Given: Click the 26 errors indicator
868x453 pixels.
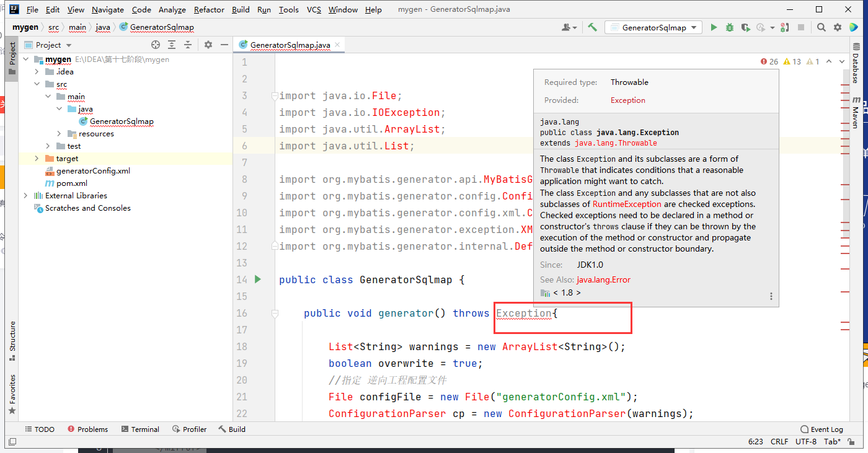Looking at the screenshot, I should 769,61.
